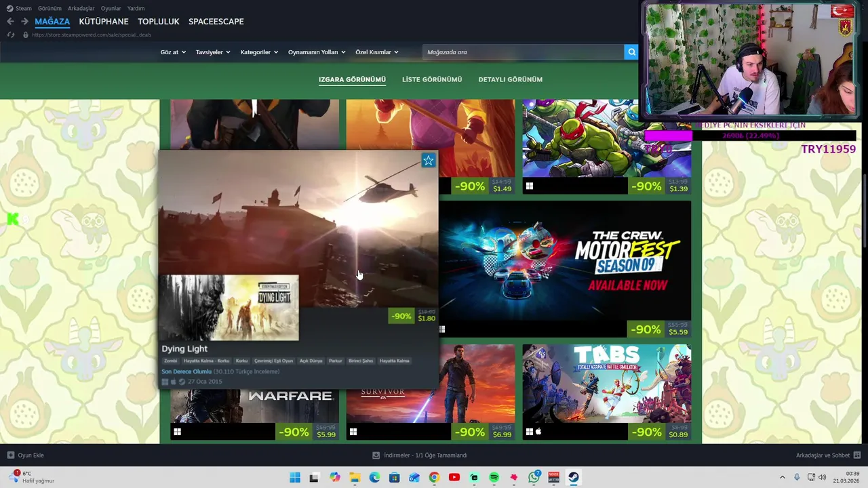868x488 pixels.
Task: Click Oyun Ekle to add a game
Action: point(25,455)
